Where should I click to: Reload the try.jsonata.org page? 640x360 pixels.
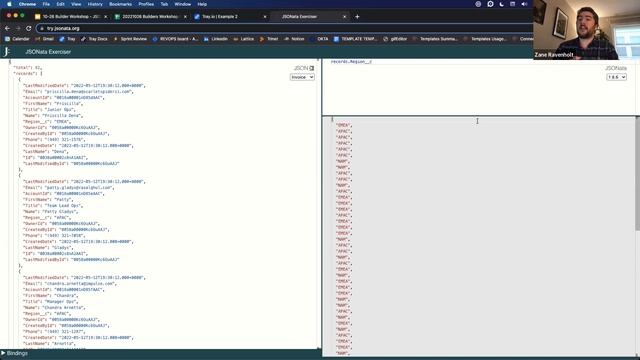pyautogui.click(x=29, y=29)
